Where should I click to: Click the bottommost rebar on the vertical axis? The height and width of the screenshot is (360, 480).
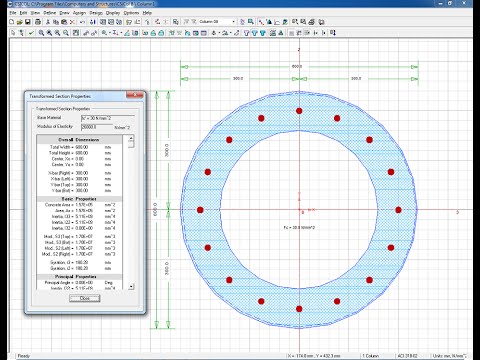coord(299,309)
